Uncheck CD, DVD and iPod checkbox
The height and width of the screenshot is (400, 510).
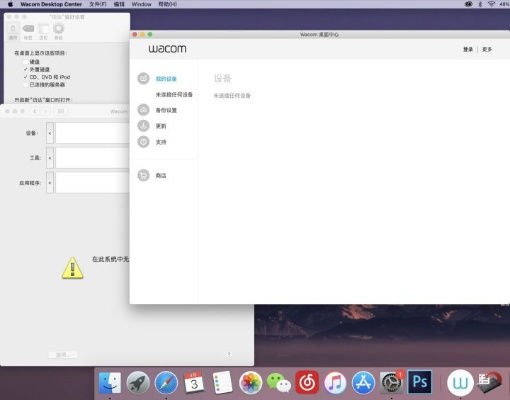(25, 77)
